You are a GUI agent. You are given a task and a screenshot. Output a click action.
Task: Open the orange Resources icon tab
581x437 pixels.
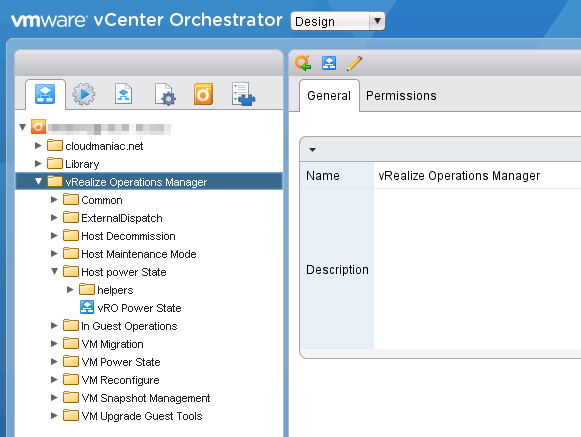203,94
